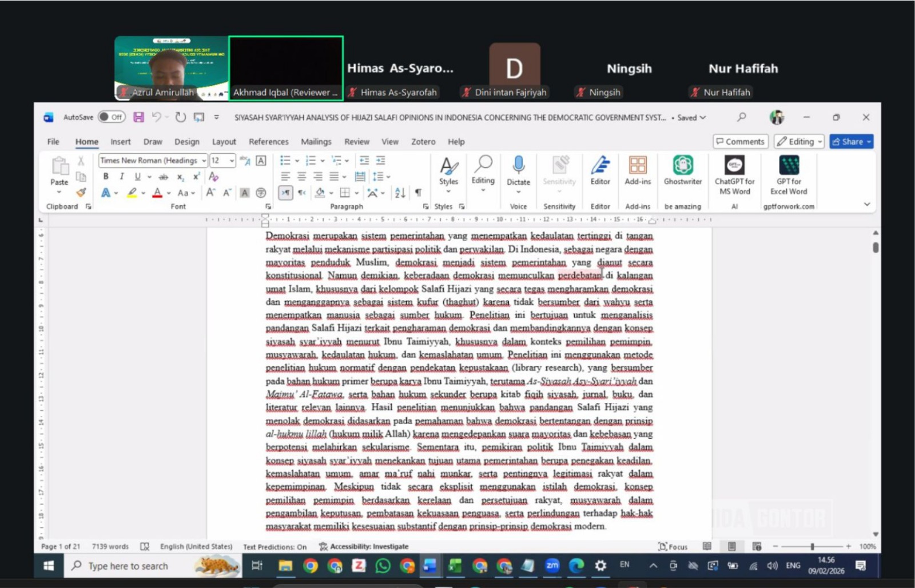The image size is (915, 588).
Task: Shrink the font size
Action: (227, 193)
